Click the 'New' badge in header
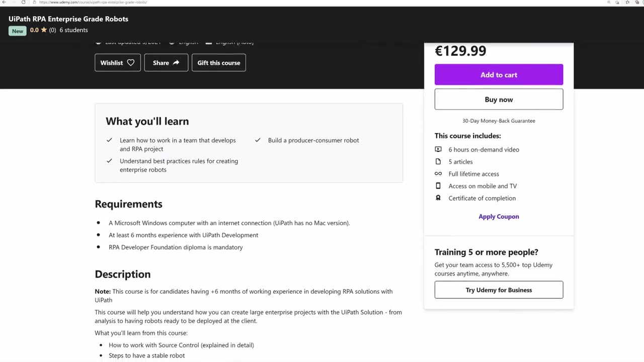 click(18, 31)
